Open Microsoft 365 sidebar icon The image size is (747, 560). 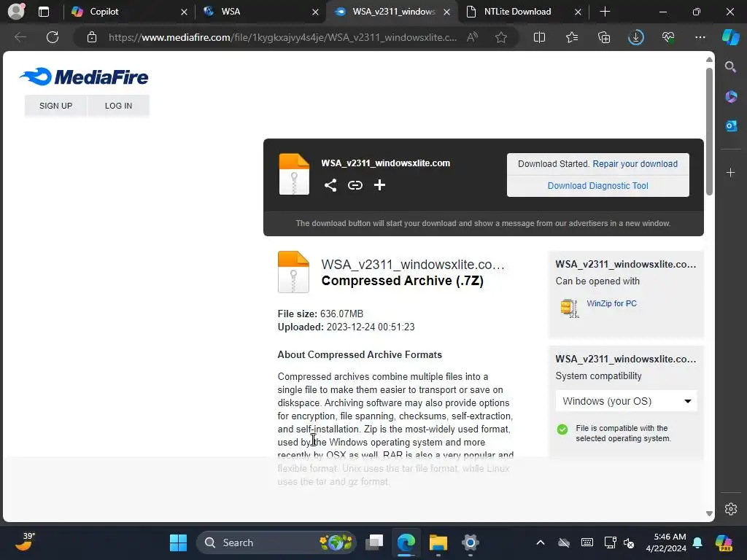click(731, 97)
